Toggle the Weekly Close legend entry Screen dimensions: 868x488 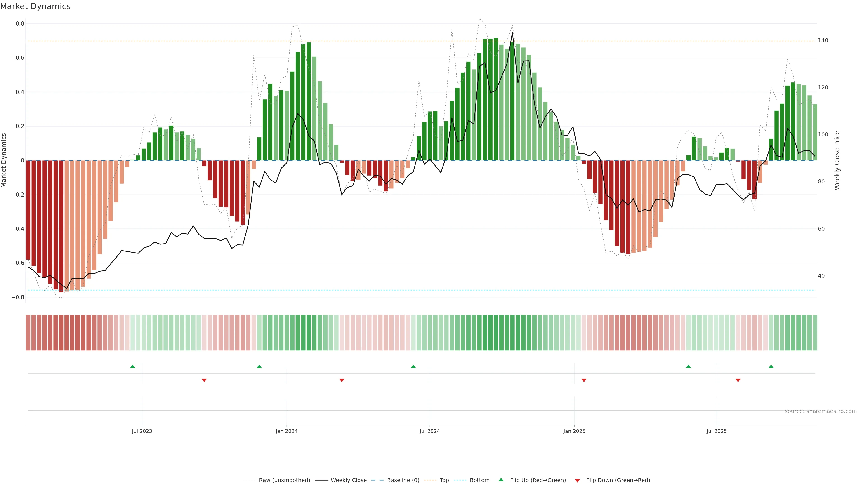pyautogui.click(x=348, y=480)
